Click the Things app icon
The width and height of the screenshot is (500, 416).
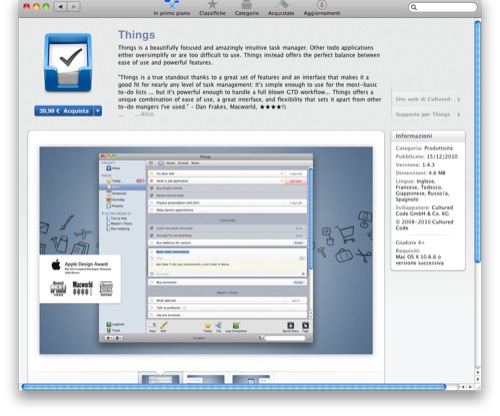point(68,63)
